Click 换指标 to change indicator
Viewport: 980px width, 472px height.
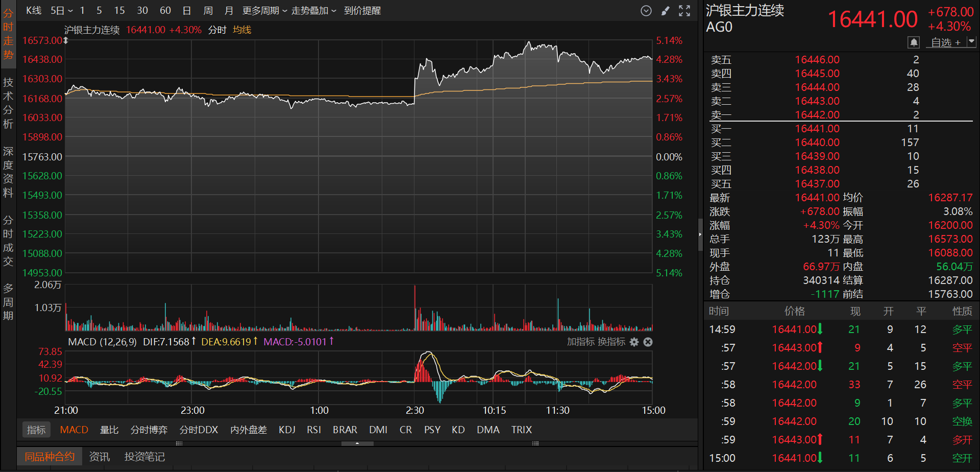pos(611,342)
